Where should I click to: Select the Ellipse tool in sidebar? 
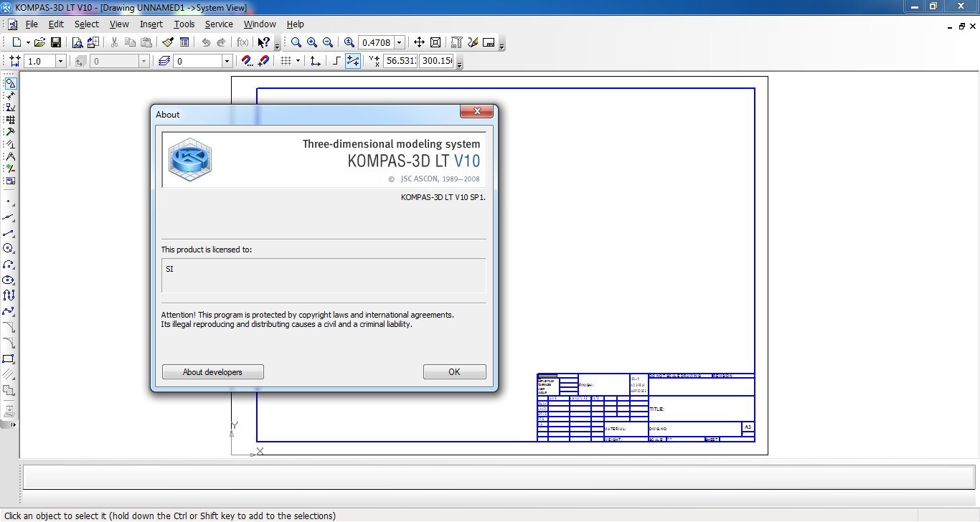click(9, 280)
